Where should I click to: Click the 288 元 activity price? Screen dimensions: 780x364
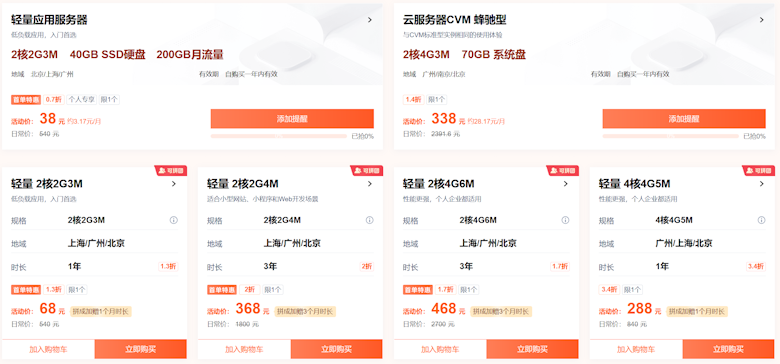pos(644,309)
